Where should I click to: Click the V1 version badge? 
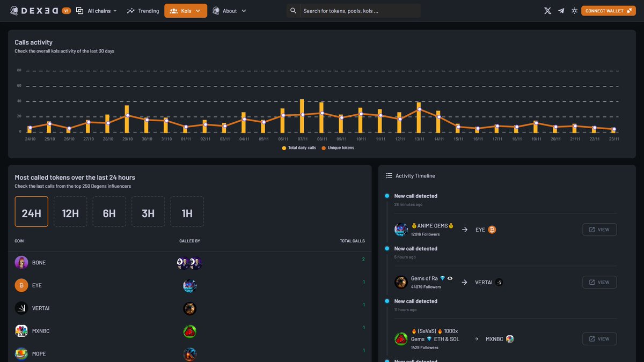tap(67, 11)
